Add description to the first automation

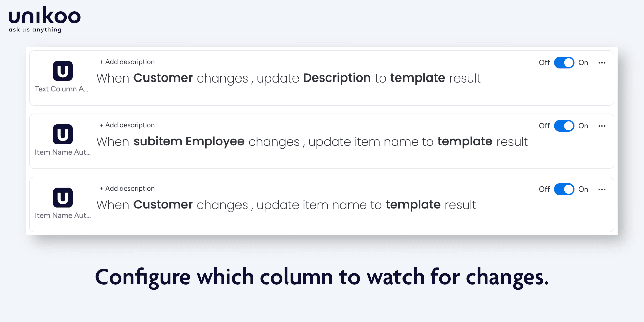[x=127, y=62]
